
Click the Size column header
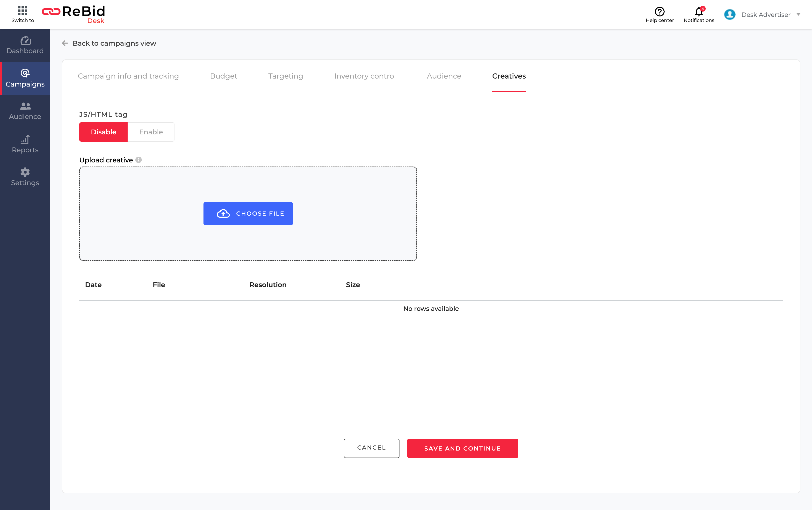click(x=353, y=285)
